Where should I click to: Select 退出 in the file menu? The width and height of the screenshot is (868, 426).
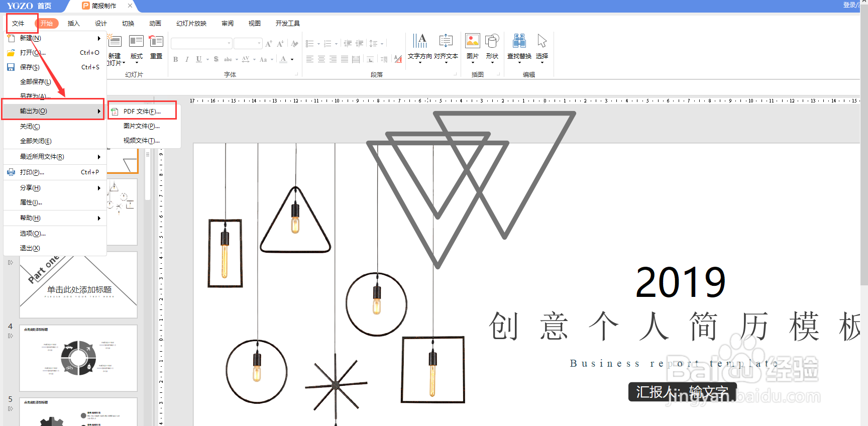[54, 248]
